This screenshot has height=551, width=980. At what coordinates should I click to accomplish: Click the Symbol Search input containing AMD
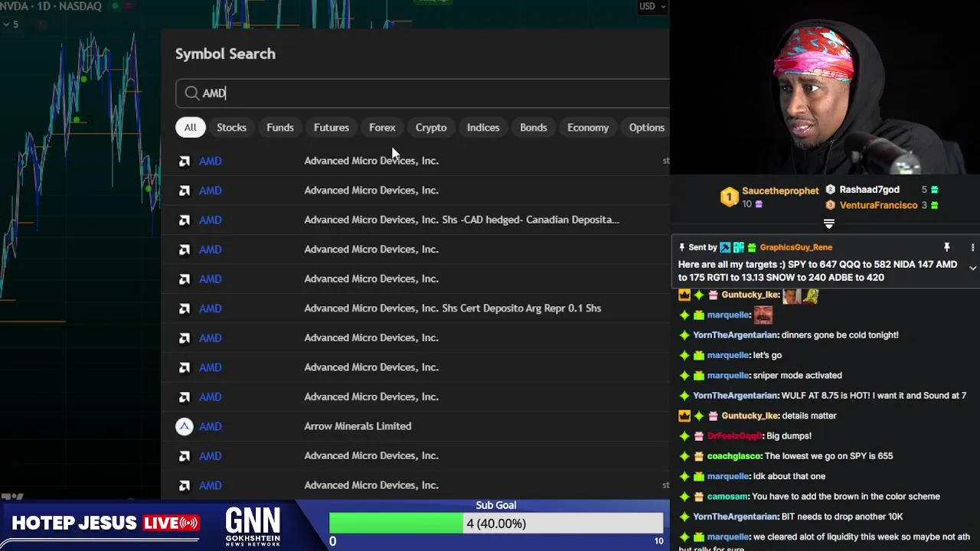(x=423, y=93)
